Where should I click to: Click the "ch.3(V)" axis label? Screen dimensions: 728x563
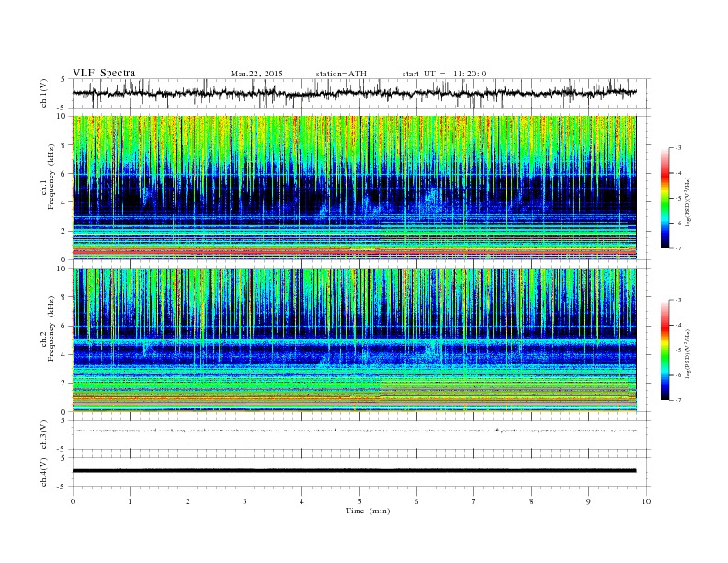pyautogui.click(x=44, y=435)
